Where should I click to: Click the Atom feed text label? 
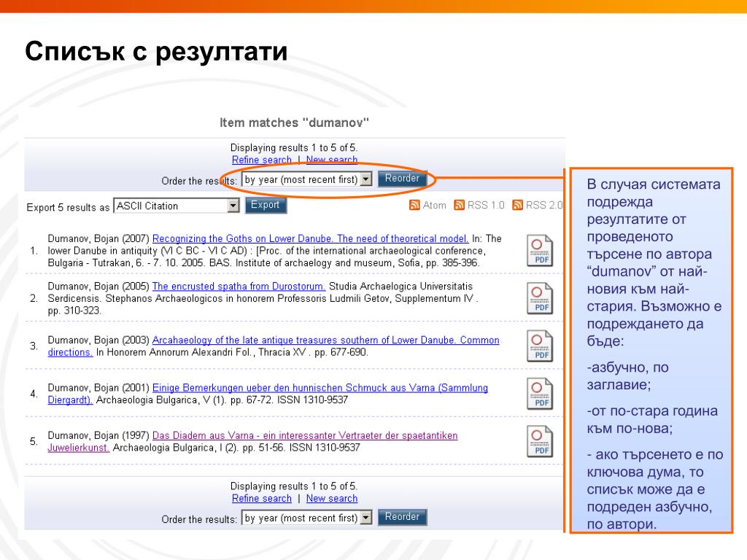[x=435, y=205]
